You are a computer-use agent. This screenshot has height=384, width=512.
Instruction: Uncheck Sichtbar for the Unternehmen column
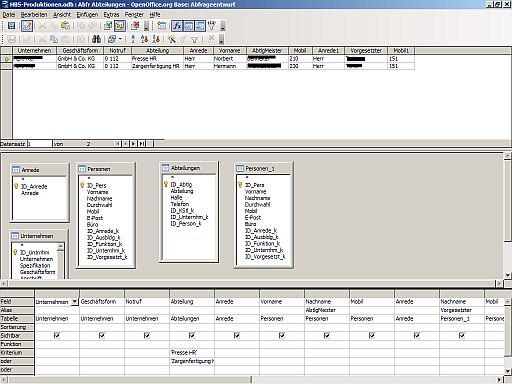pos(57,335)
